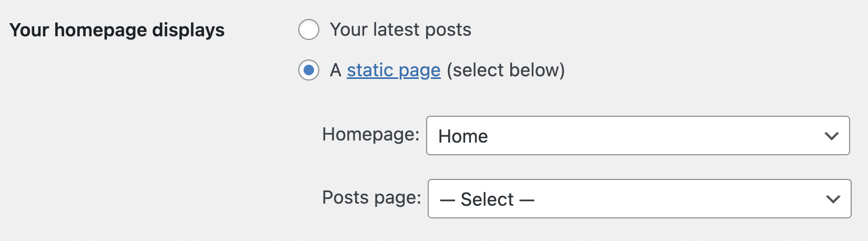868x241 pixels.
Task: Click the '(select below)' text
Action: 506,70
